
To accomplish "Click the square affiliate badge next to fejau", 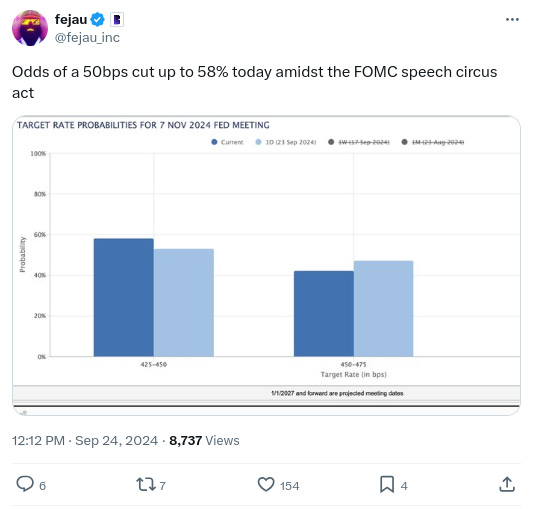I will coord(117,19).
